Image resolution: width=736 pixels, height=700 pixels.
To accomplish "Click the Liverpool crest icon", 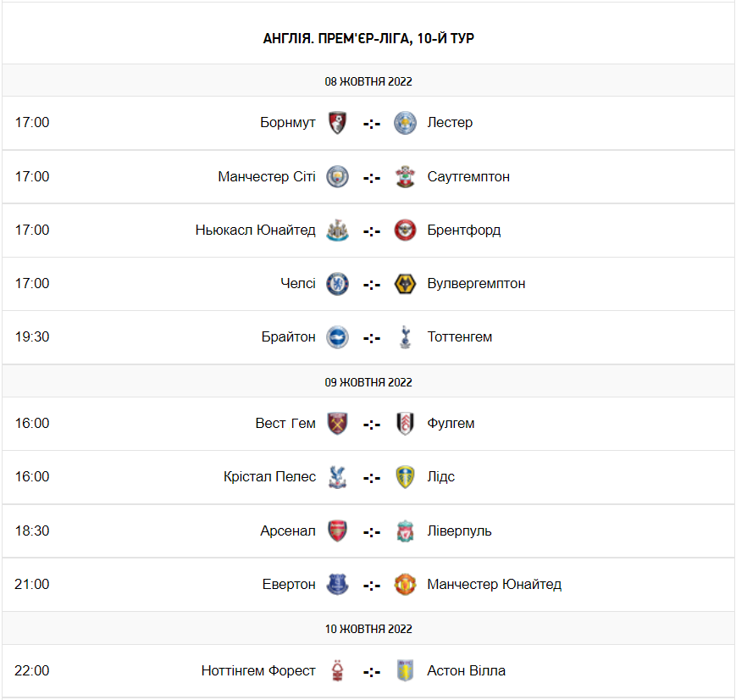I will (x=406, y=531).
